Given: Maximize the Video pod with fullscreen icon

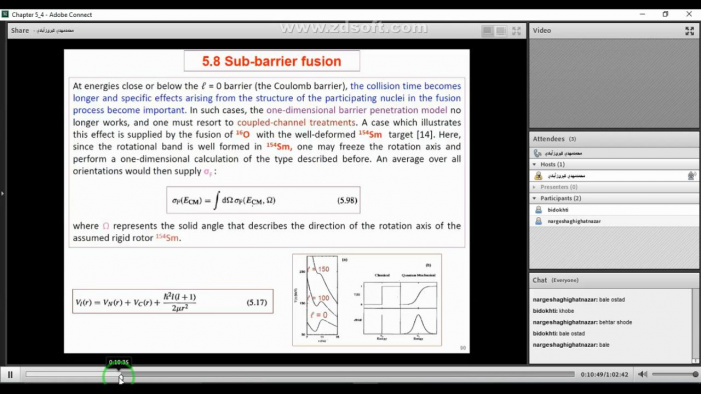Looking at the screenshot, I should pos(689,31).
